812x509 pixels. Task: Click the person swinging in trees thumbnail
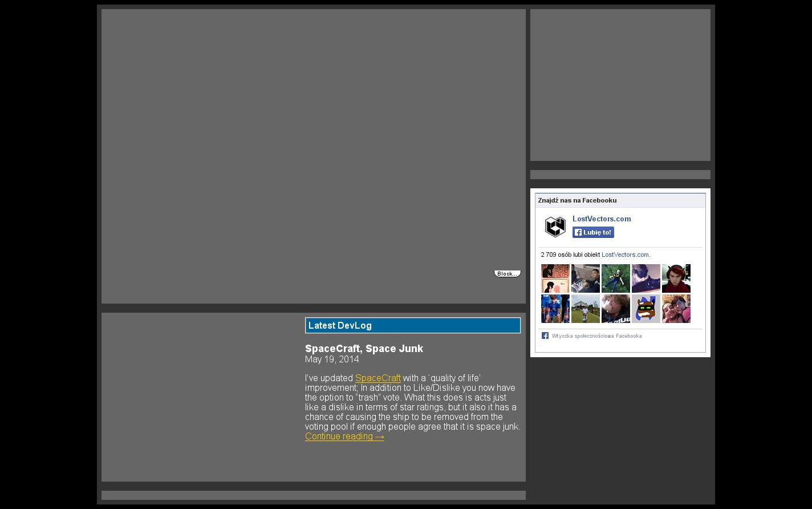pyautogui.click(x=615, y=278)
